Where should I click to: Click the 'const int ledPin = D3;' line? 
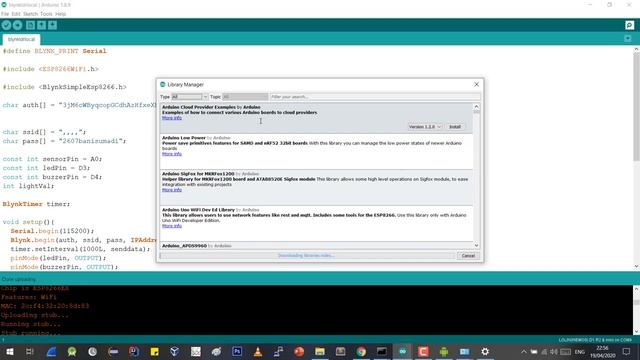pyautogui.click(x=46, y=168)
